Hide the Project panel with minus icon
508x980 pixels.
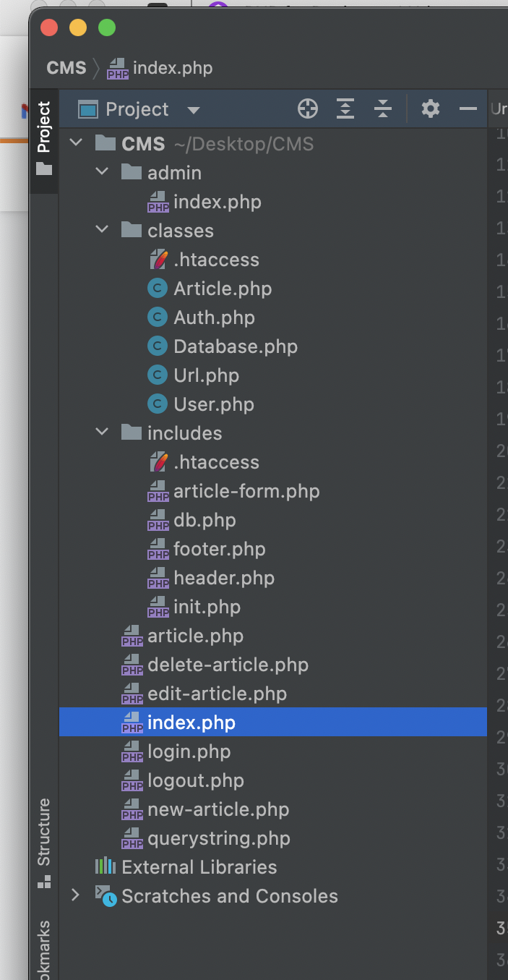pyautogui.click(x=468, y=109)
